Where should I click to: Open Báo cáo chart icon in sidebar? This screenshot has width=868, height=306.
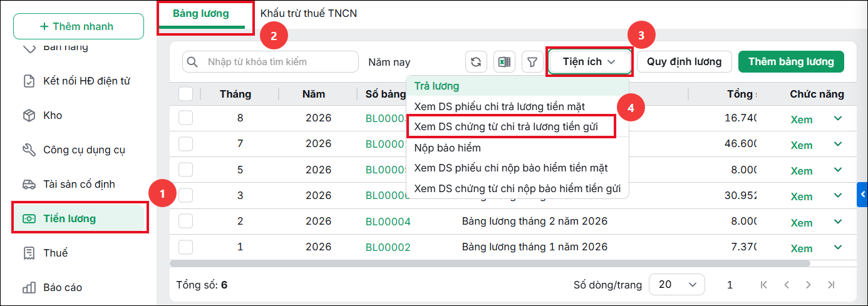29,288
